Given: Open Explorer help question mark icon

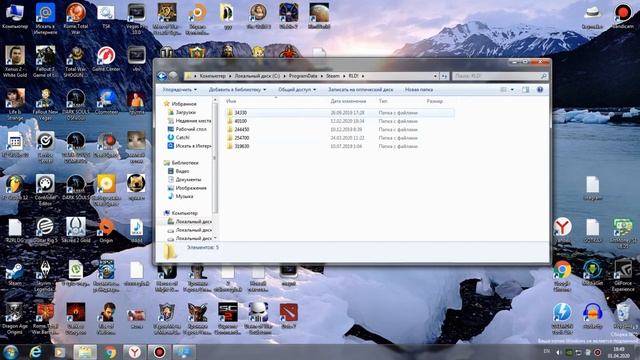Looking at the screenshot, I should click(540, 89).
